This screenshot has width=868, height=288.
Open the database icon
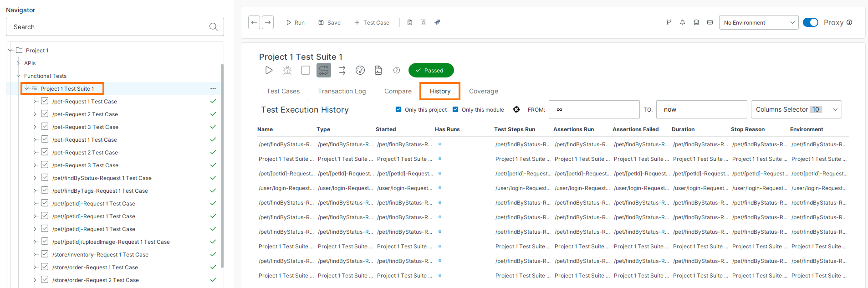[696, 22]
